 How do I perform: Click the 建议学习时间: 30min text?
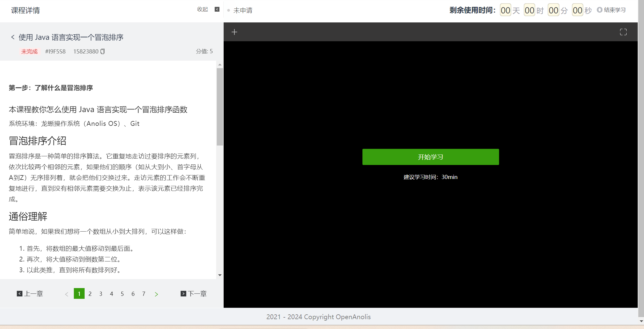(431, 177)
